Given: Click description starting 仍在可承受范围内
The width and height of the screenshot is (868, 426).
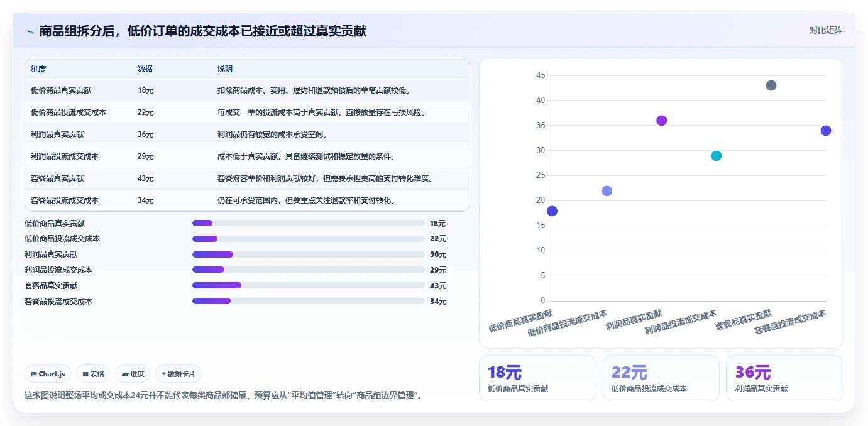Looking at the screenshot, I should 306,200.
